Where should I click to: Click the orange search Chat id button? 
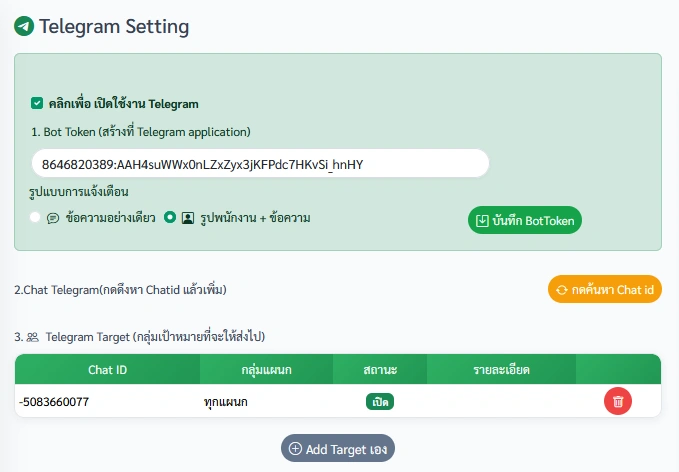pos(605,289)
